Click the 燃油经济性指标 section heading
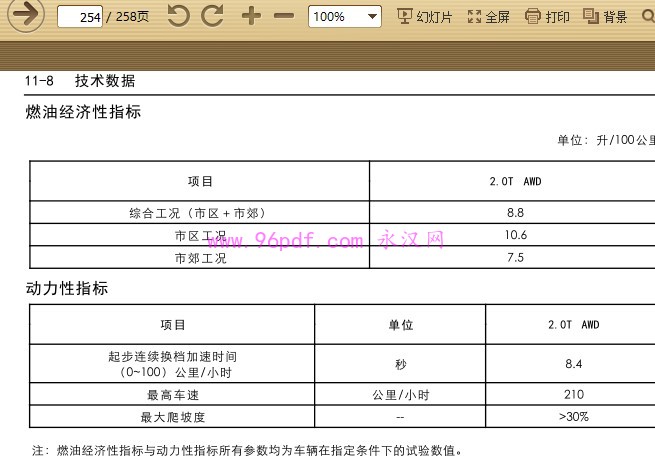 pos(83,112)
